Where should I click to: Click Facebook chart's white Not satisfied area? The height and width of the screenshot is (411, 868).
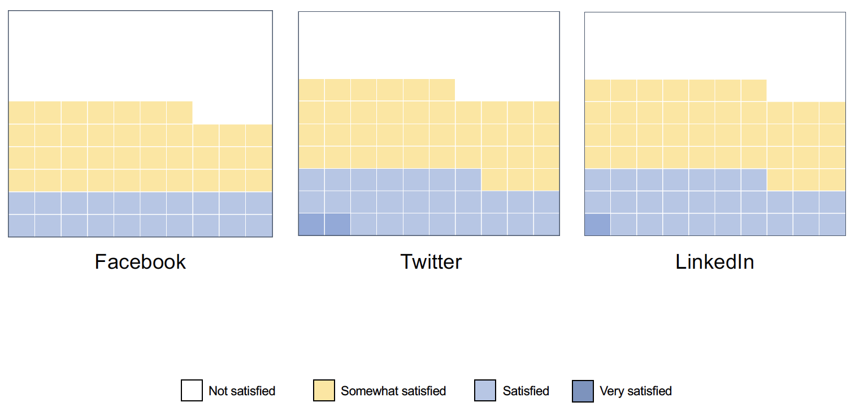pos(140,55)
